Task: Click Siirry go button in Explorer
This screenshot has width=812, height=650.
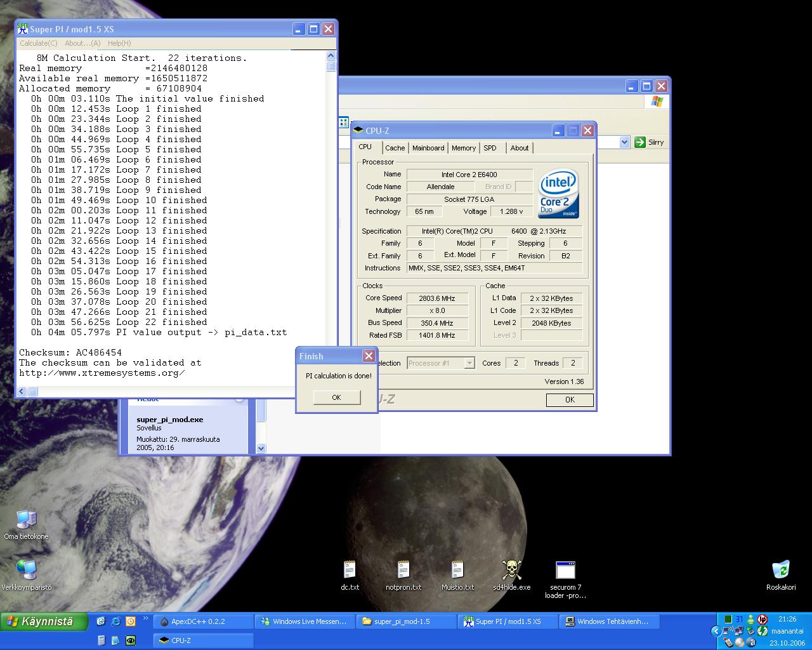Action: (x=649, y=142)
